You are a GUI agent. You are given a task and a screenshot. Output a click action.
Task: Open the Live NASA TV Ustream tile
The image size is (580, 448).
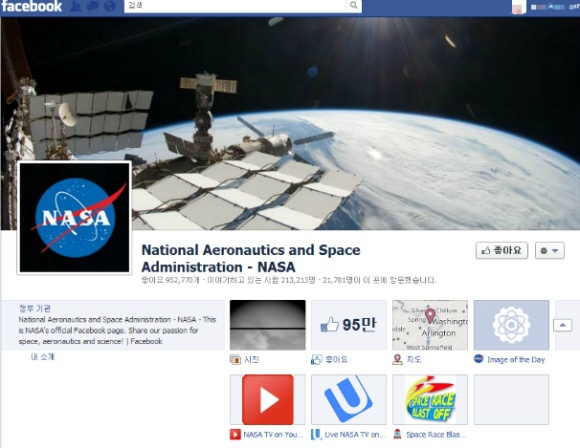click(349, 400)
